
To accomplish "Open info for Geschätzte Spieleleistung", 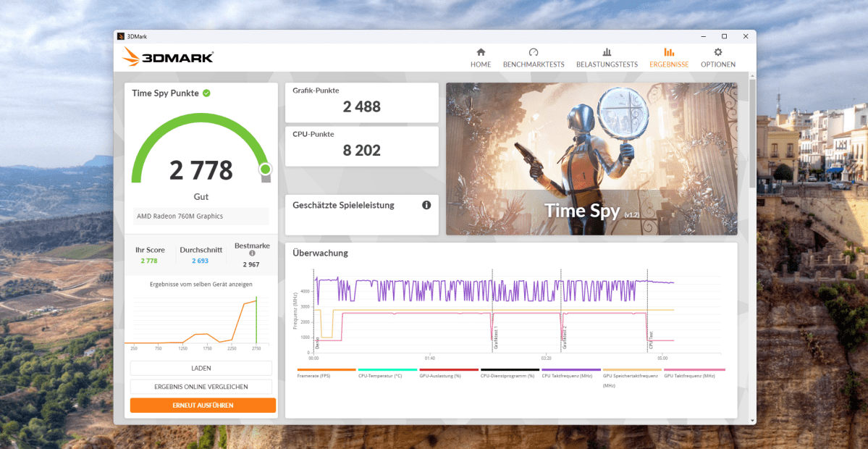I will [x=426, y=205].
